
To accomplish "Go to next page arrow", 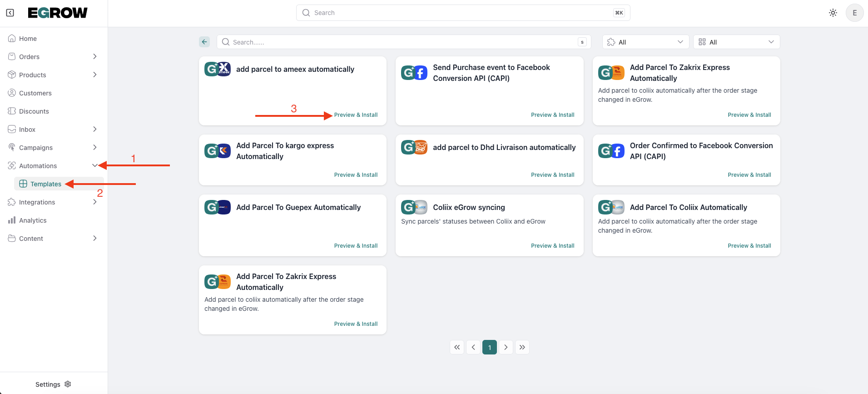I will coord(506,347).
